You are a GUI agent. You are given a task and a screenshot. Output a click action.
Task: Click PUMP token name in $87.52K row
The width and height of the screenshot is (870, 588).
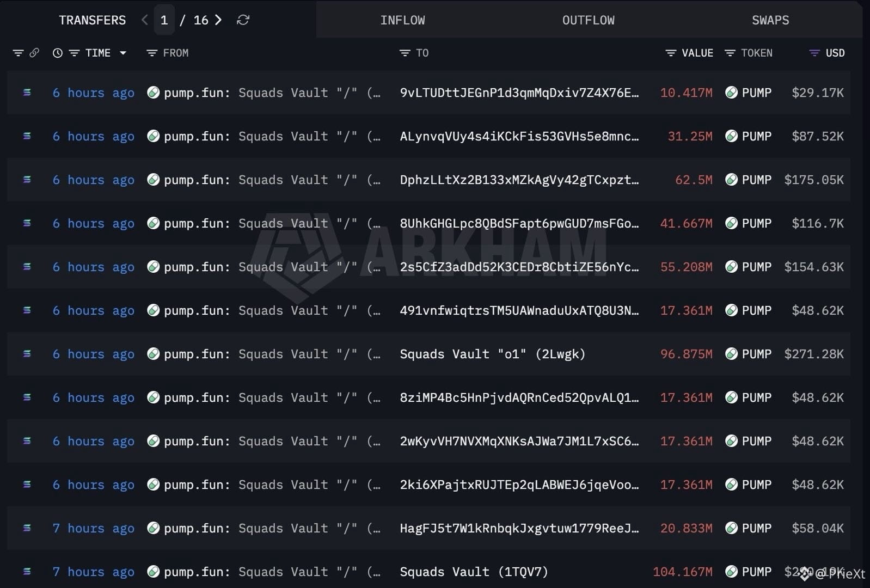[757, 136]
